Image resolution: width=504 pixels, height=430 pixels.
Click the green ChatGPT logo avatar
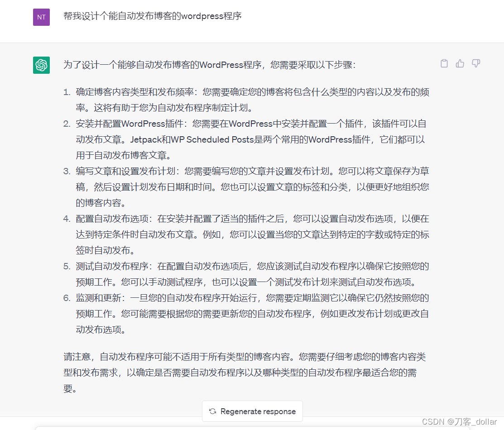pyautogui.click(x=42, y=65)
